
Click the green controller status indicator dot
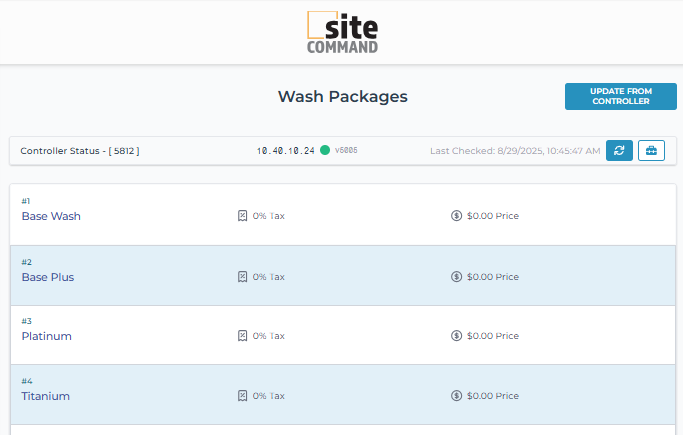(x=325, y=151)
